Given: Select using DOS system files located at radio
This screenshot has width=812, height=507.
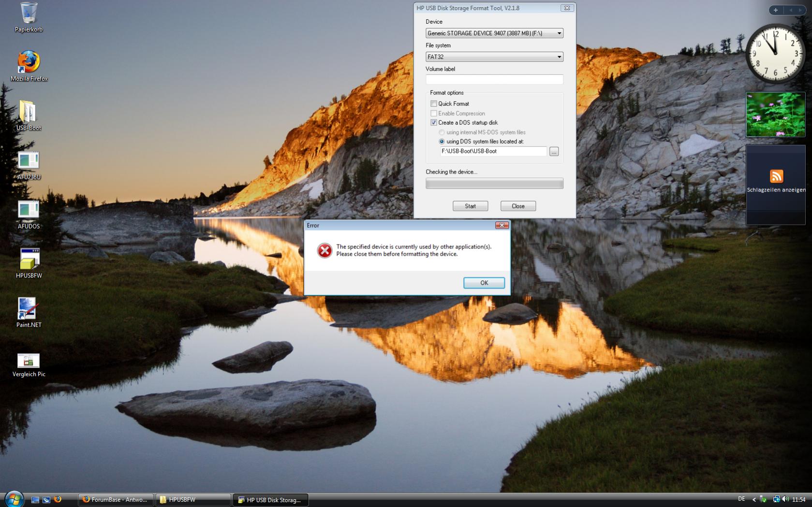Looking at the screenshot, I should (442, 142).
